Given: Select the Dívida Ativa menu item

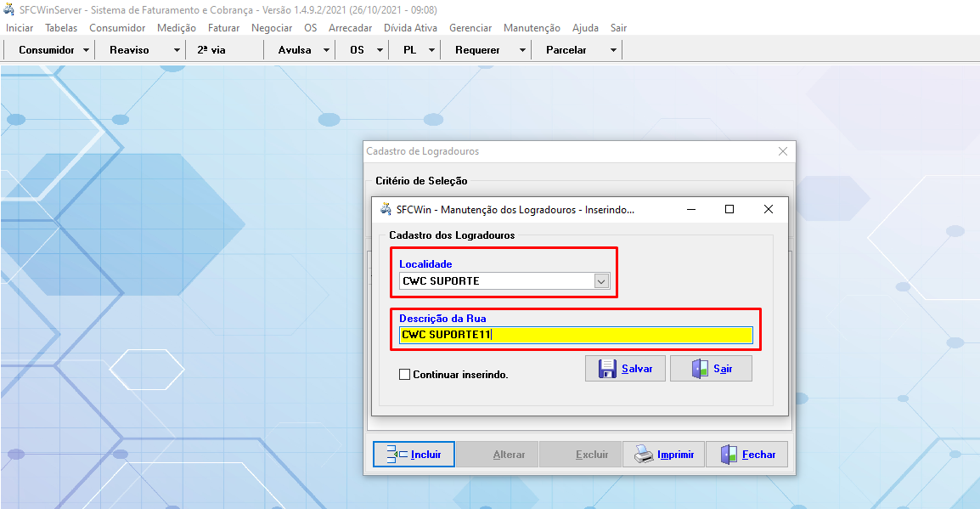Looking at the screenshot, I should pos(410,28).
